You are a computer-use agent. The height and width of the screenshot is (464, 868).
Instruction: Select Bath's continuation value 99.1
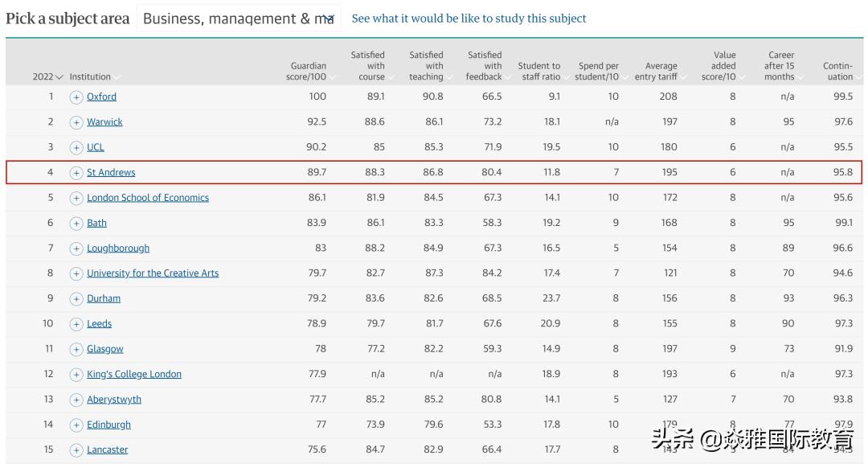(844, 223)
